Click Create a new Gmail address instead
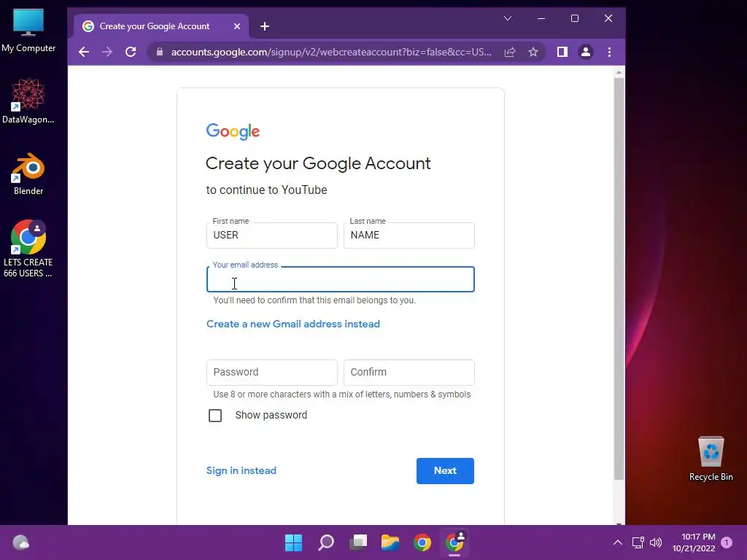 click(x=293, y=324)
